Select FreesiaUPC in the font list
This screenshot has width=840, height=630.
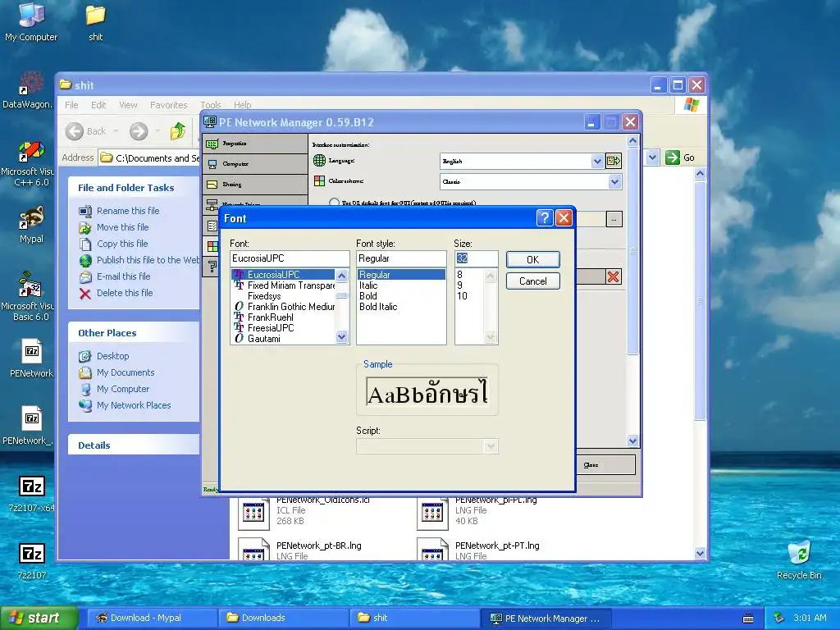click(283, 328)
